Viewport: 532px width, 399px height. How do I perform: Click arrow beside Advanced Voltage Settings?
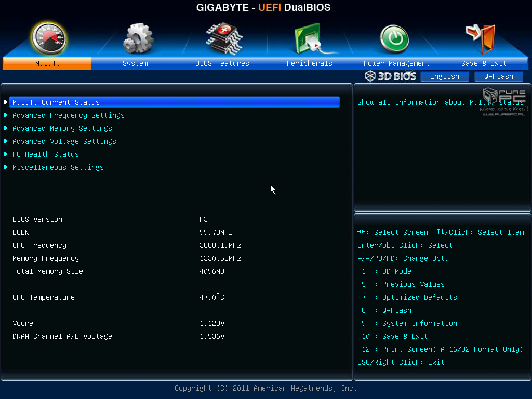(6, 141)
